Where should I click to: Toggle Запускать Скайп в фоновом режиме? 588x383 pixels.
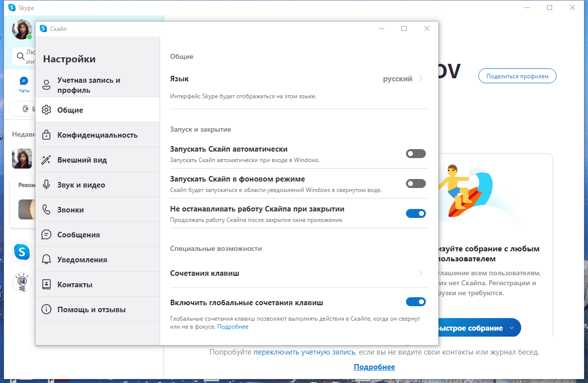(415, 184)
